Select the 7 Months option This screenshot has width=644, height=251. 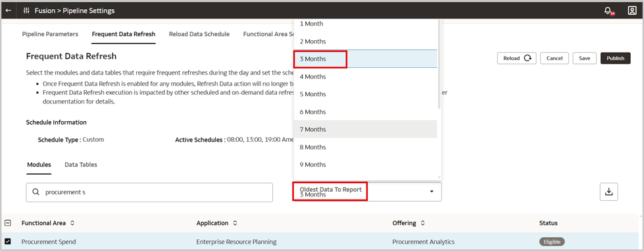pos(365,129)
